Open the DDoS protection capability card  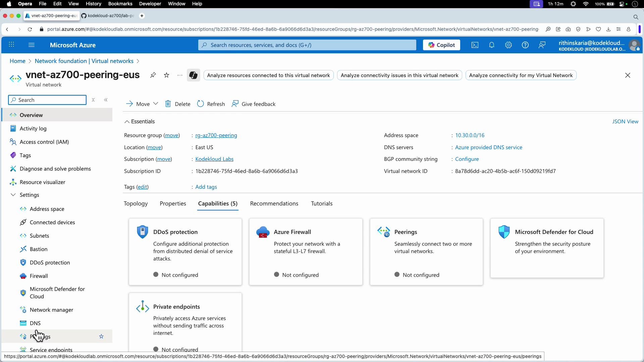(185, 252)
